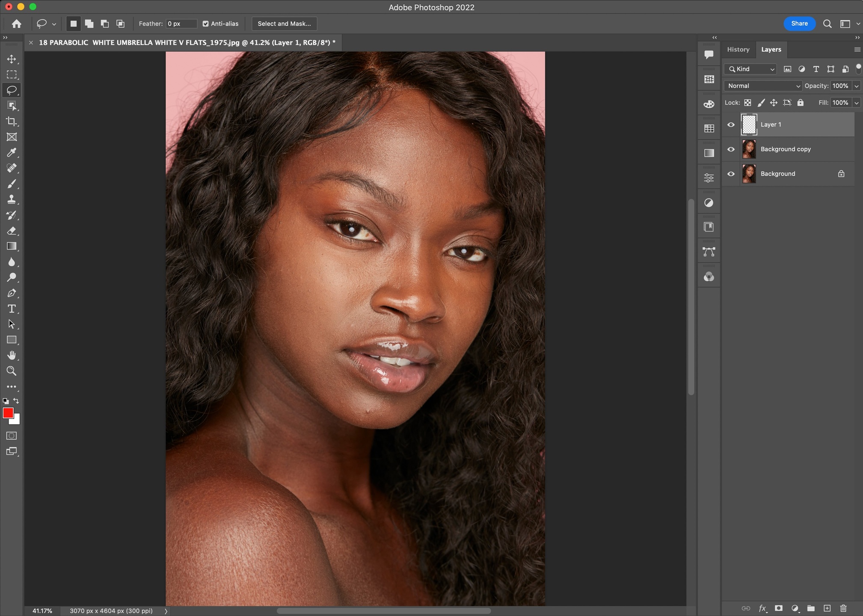
Task: Open the Normal blend mode dropdown
Action: coord(763,86)
